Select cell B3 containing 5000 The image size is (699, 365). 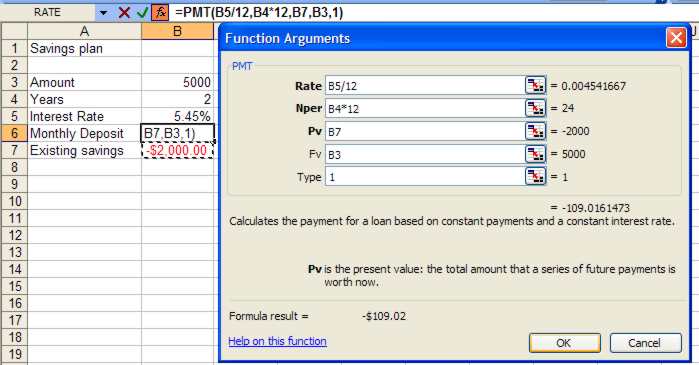[x=177, y=82]
